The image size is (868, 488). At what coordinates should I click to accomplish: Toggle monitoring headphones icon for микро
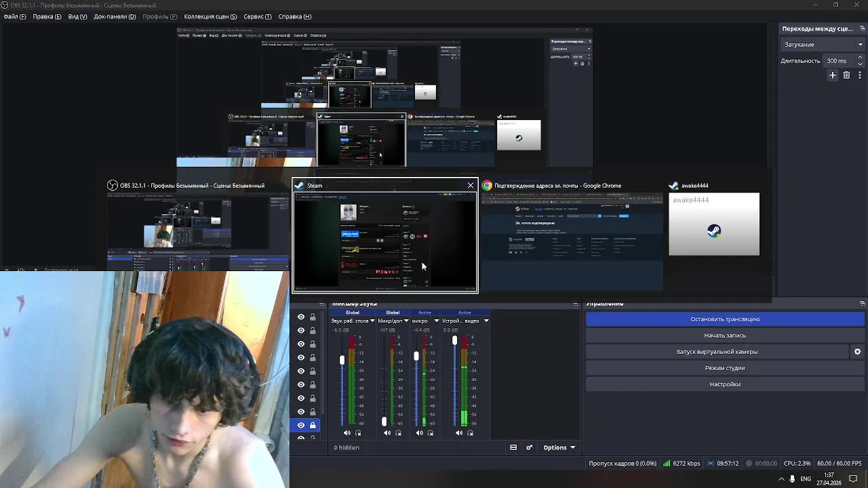point(431,433)
